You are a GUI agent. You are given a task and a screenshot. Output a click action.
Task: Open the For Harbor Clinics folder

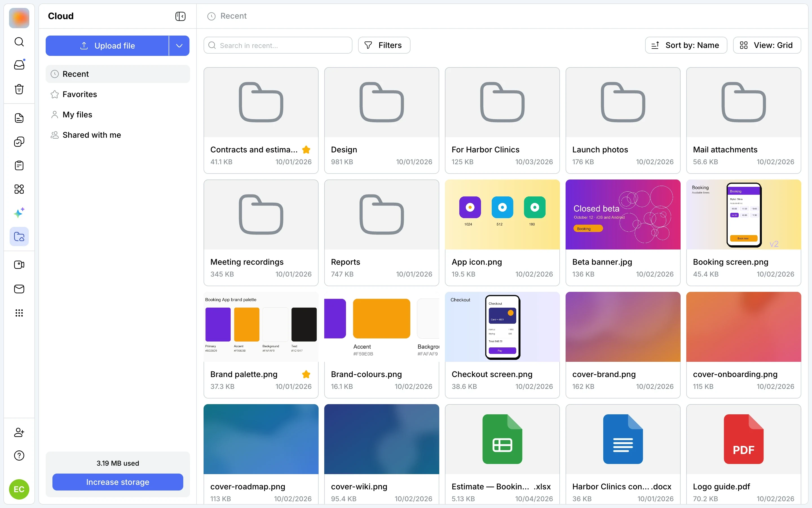tap(502, 120)
